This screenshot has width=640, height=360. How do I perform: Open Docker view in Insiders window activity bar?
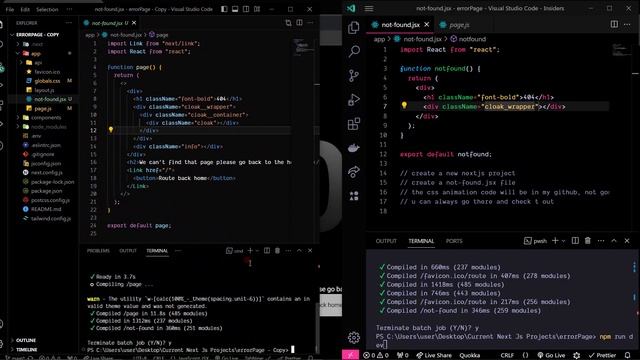(x=354, y=148)
